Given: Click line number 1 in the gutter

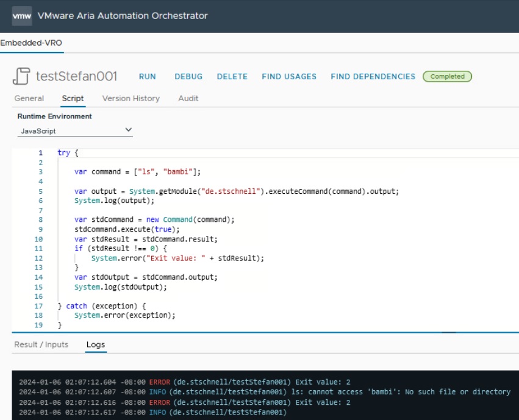Looking at the screenshot, I should pyautogui.click(x=40, y=153).
